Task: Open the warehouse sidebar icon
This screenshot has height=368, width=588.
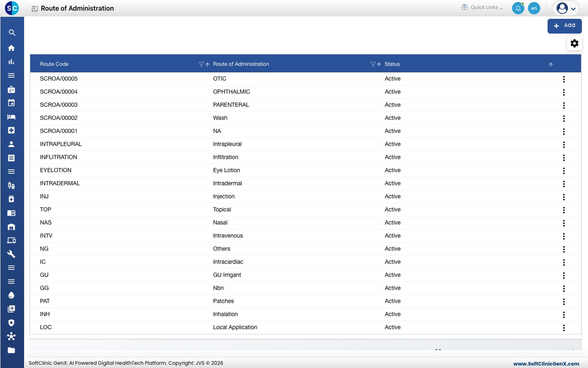Action: [x=11, y=227]
